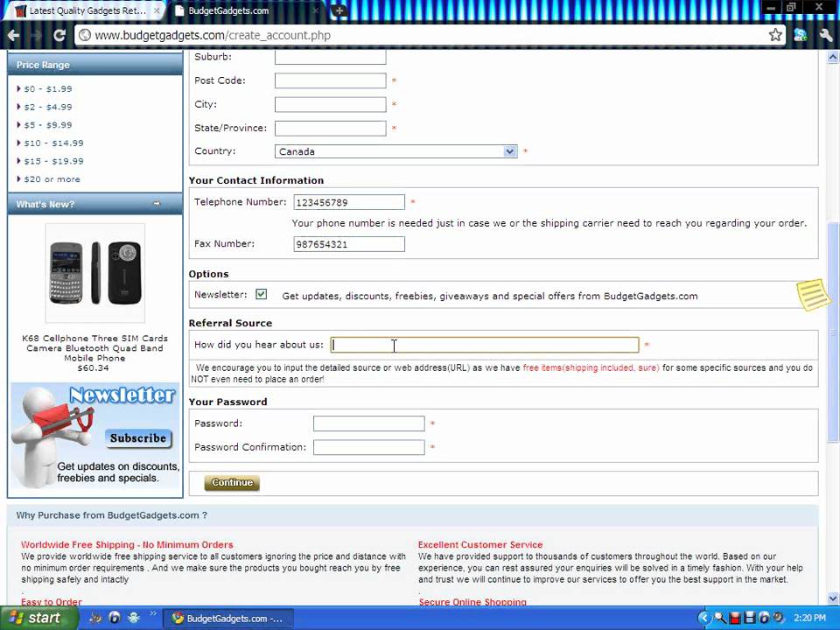This screenshot has width=840, height=630.
Task: Select the $15 - $19.99 price range
Action: [x=53, y=161]
